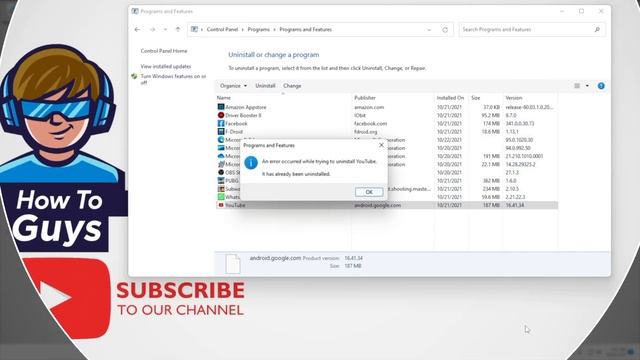Click the blank file icon in details pane
The image size is (640, 360).
coord(233,264)
